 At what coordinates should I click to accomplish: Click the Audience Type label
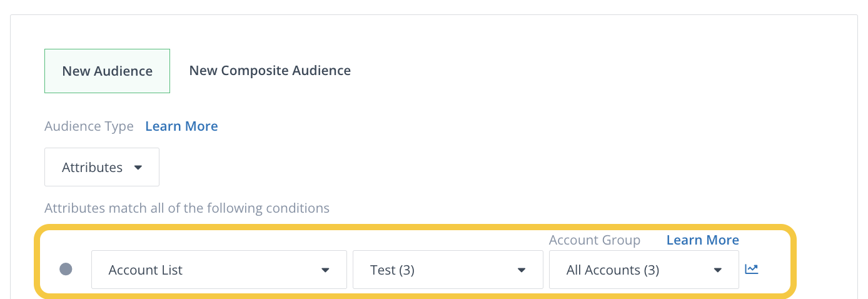[89, 126]
